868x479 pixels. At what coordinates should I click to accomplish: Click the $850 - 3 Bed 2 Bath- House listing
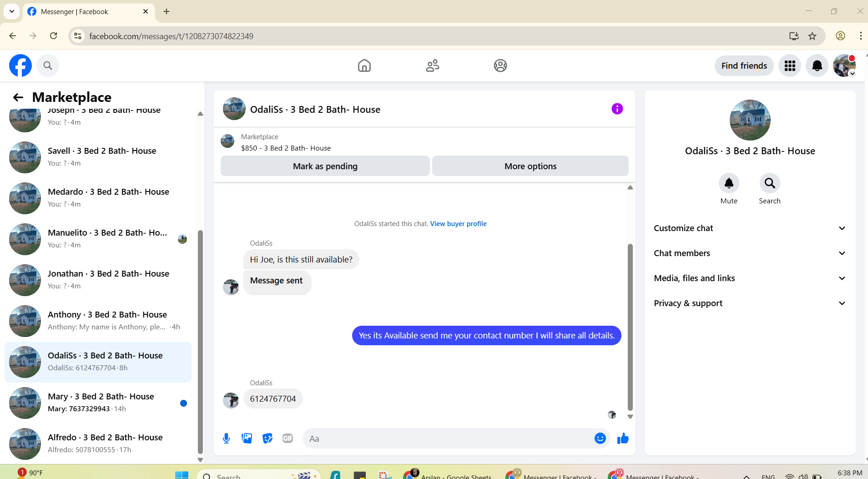tap(286, 148)
